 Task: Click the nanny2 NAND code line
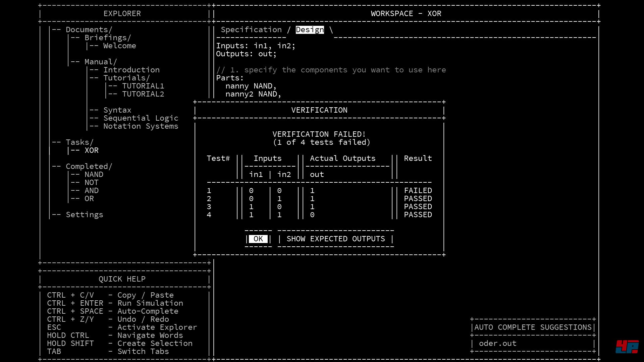click(253, 94)
